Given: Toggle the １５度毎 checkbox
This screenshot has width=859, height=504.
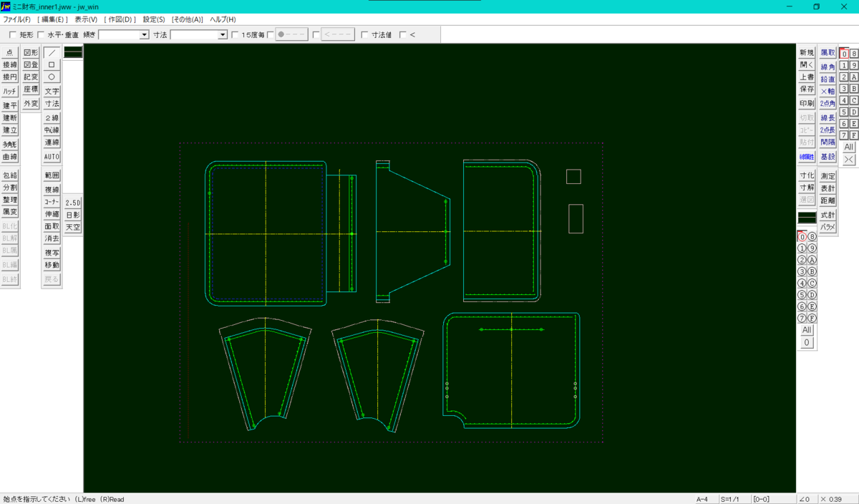Looking at the screenshot, I should pyautogui.click(x=235, y=34).
